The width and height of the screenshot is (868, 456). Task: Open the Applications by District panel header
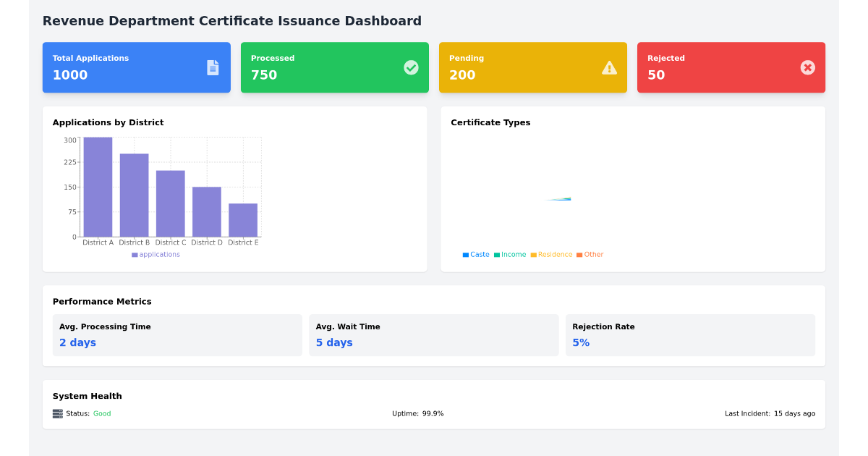(109, 122)
